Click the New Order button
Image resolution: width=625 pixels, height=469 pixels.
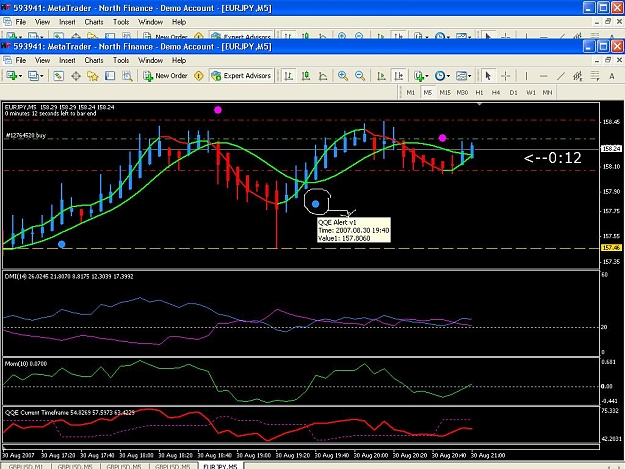pyautogui.click(x=165, y=76)
